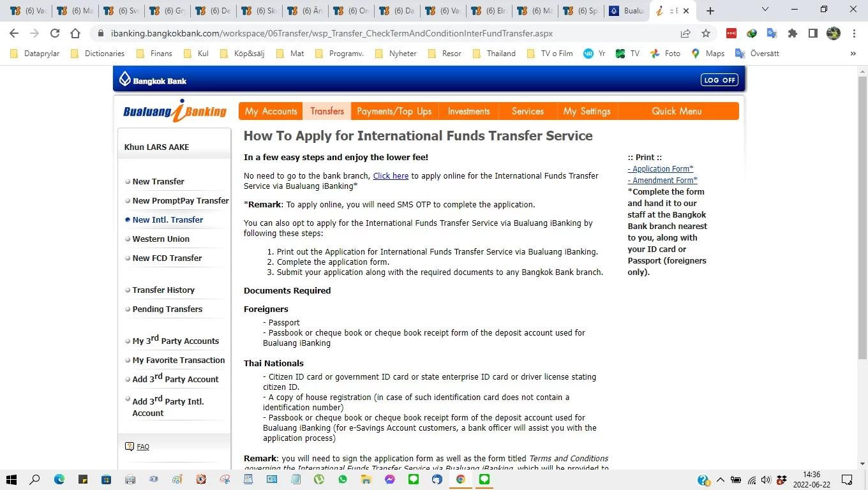The height and width of the screenshot is (490, 868).
Task: Expand the bookmarks overflow chevron
Action: 853,54
